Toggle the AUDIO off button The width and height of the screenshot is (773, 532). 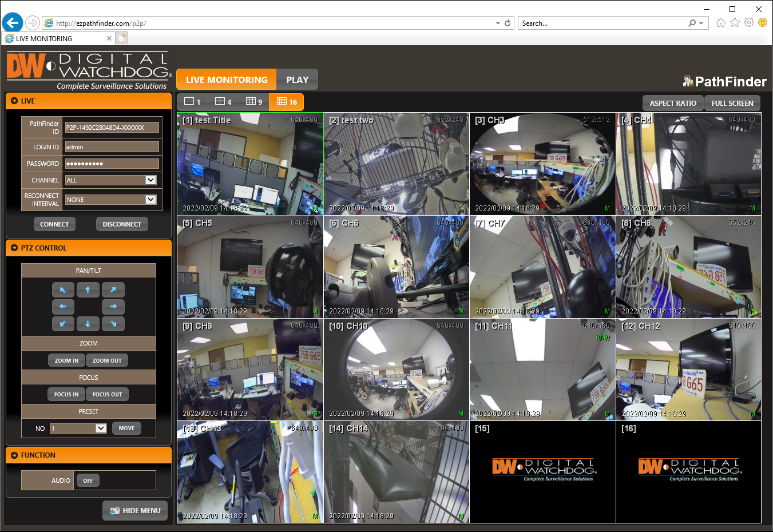88,481
